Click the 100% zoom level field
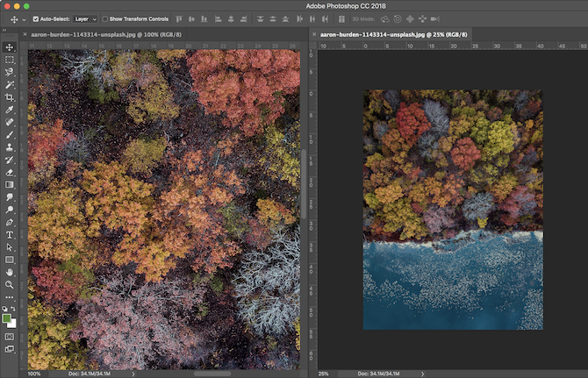 35,373
